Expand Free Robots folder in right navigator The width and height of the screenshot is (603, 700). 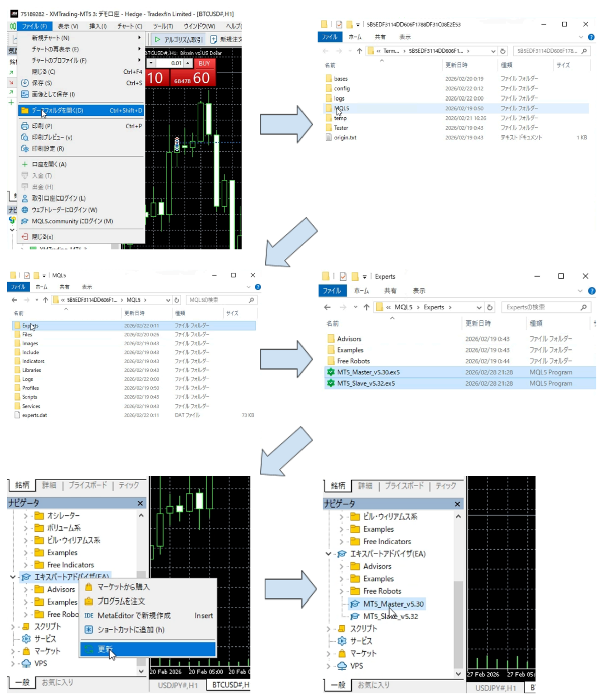tap(341, 591)
